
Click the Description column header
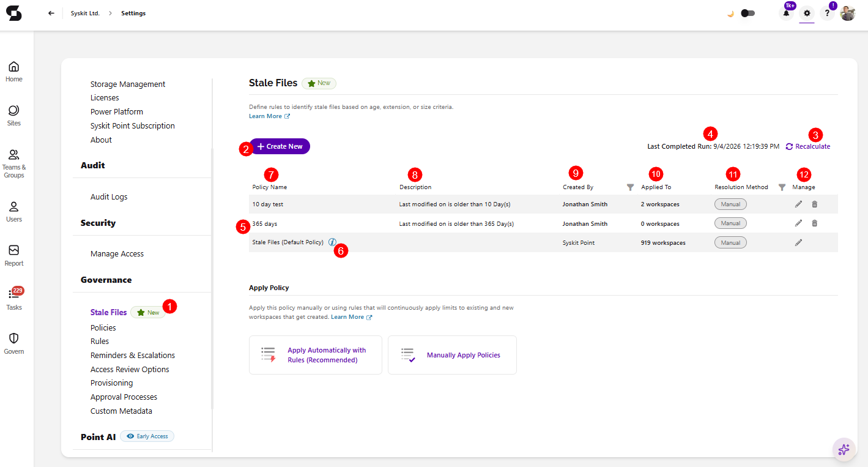pyautogui.click(x=415, y=187)
